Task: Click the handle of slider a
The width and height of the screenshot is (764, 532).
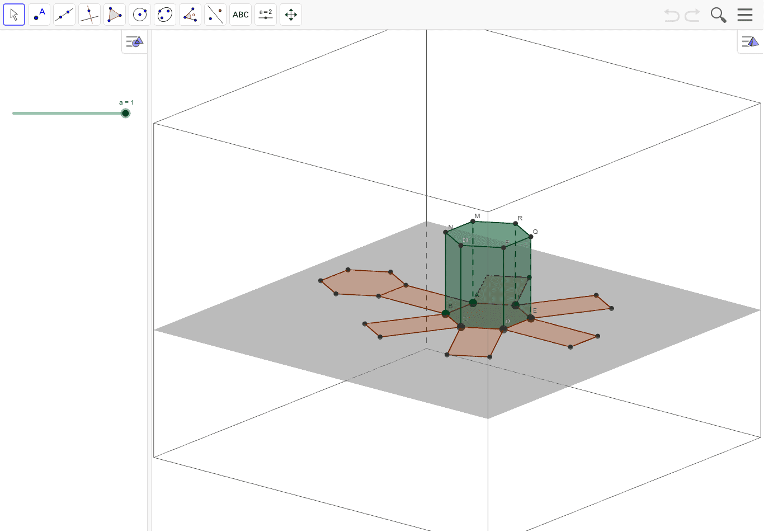Action: coord(125,112)
